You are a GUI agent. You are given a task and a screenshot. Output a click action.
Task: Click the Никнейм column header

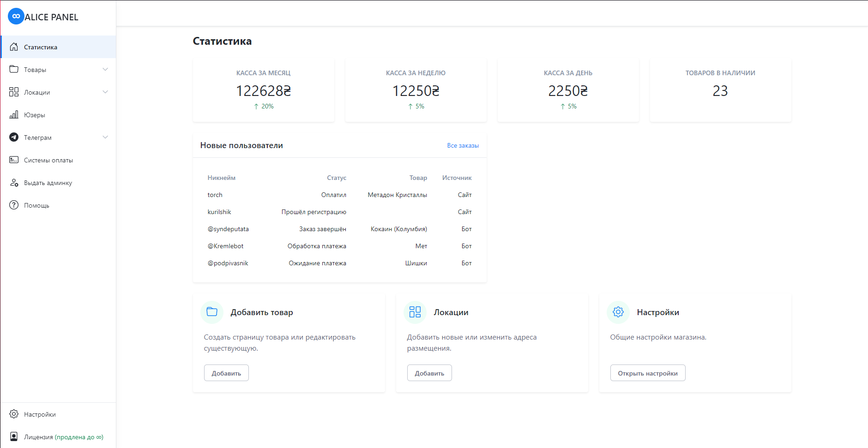coord(222,178)
